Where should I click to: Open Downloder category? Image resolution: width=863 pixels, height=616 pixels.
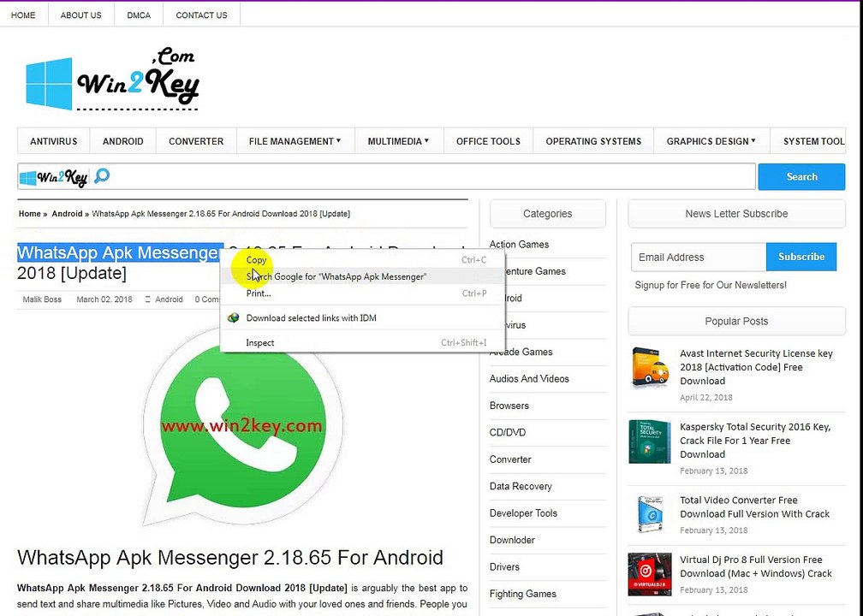[x=512, y=540]
